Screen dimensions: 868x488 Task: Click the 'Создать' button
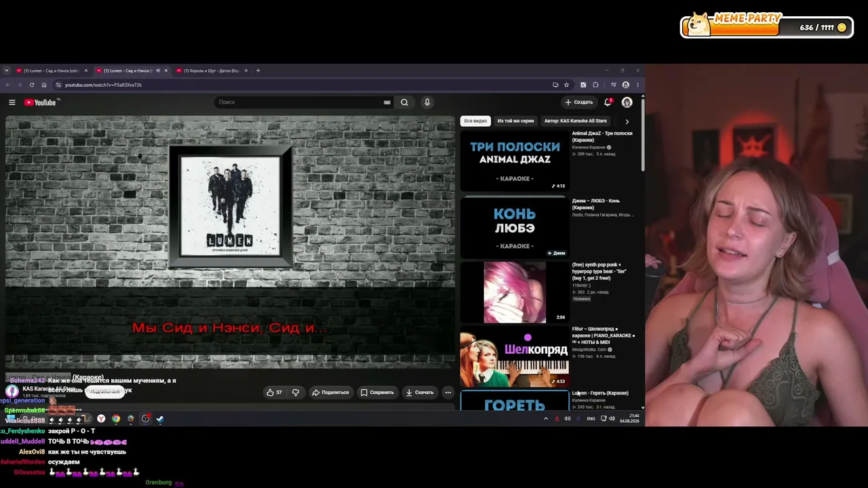click(579, 102)
